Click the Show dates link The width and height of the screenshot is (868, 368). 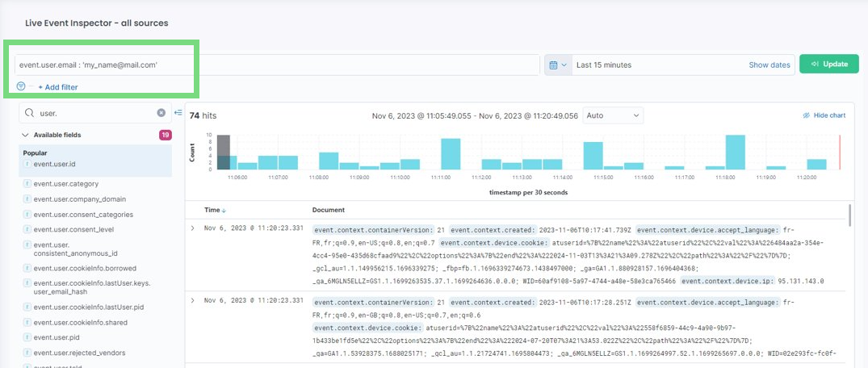point(769,65)
